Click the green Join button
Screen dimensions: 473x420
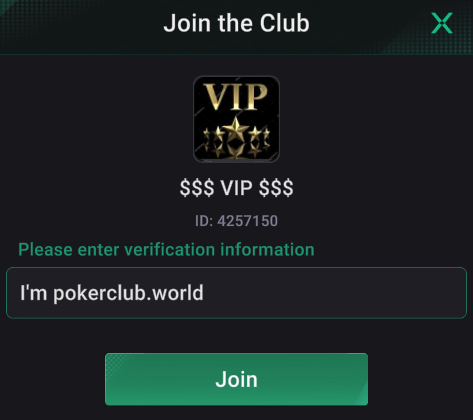[x=236, y=379]
